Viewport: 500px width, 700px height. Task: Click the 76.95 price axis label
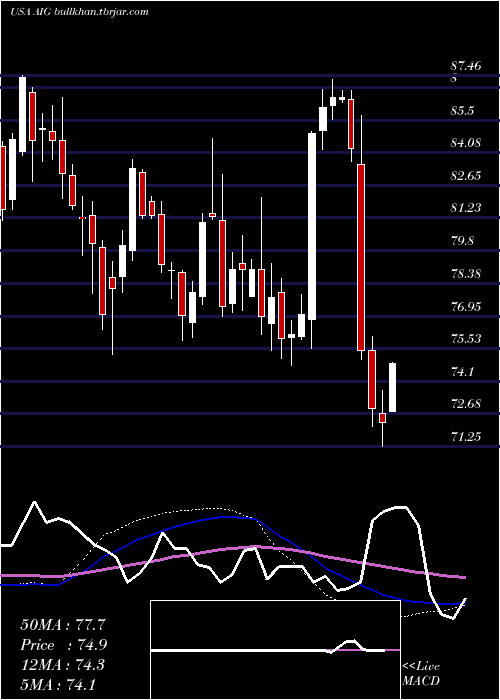coord(466,306)
